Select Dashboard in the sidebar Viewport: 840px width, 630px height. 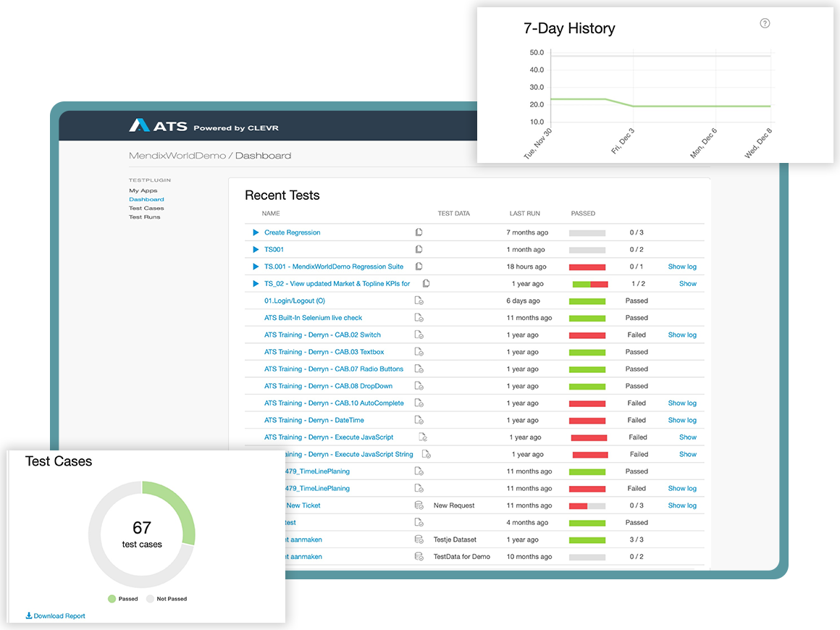click(x=146, y=199)
